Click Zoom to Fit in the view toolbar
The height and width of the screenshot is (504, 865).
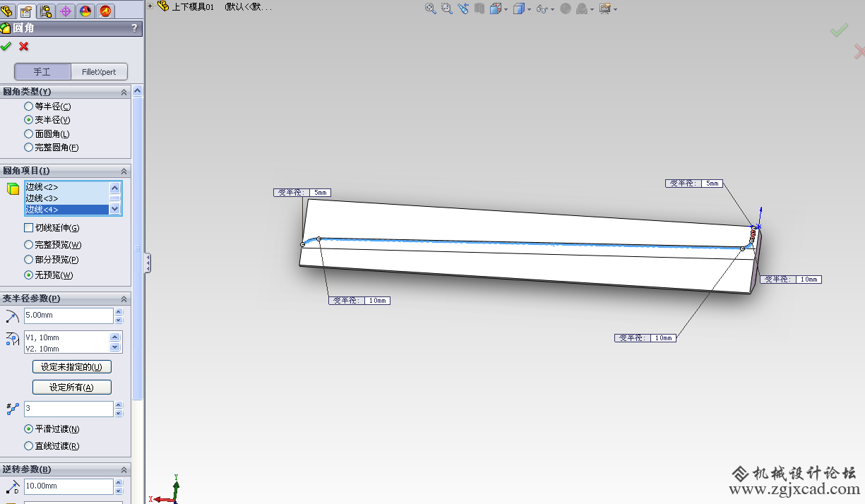click(431, 8)
